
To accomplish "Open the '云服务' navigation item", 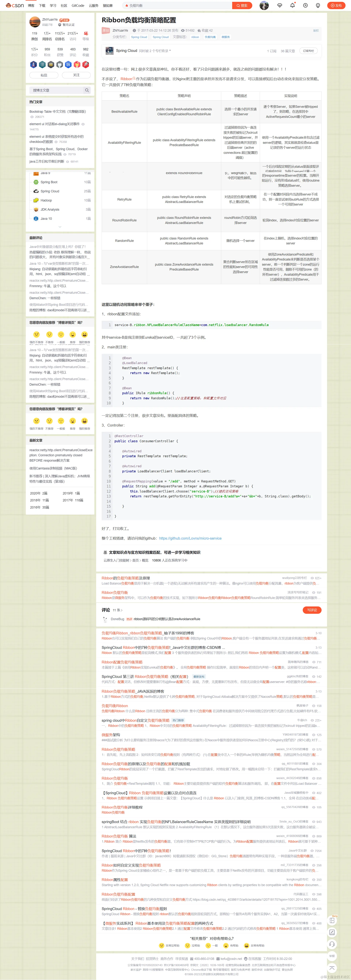I will pos(93,5).
